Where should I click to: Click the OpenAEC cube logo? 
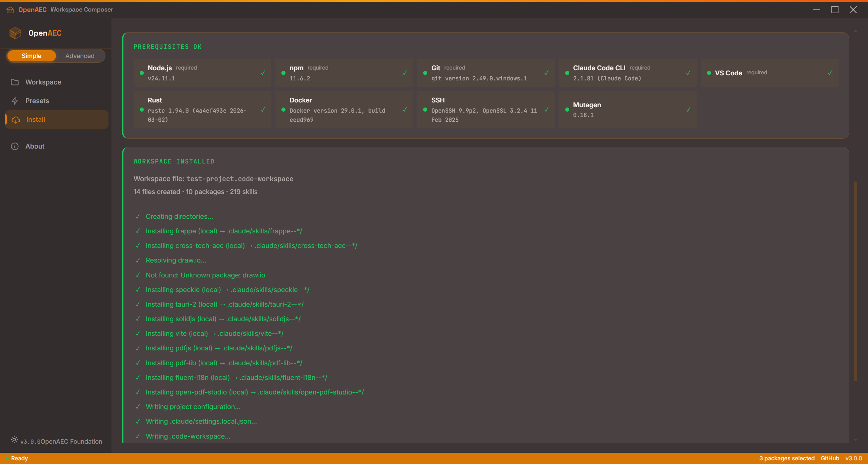[x=15, y=33]
